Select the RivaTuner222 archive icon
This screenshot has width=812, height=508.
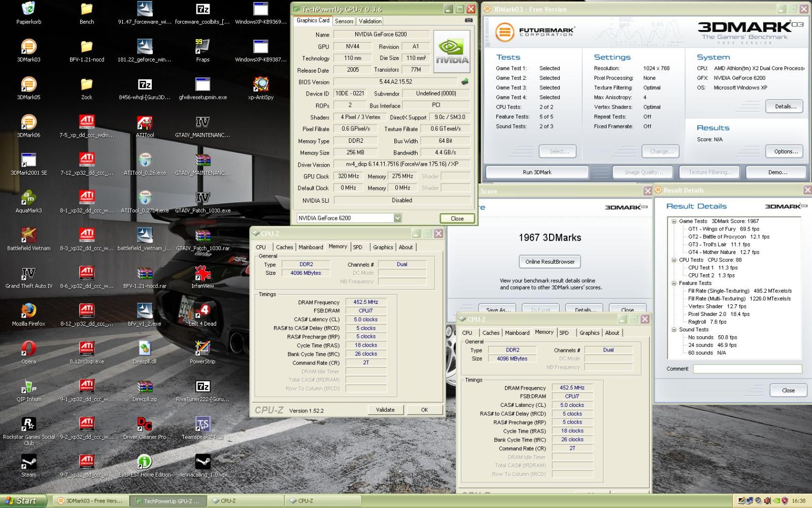202,390
